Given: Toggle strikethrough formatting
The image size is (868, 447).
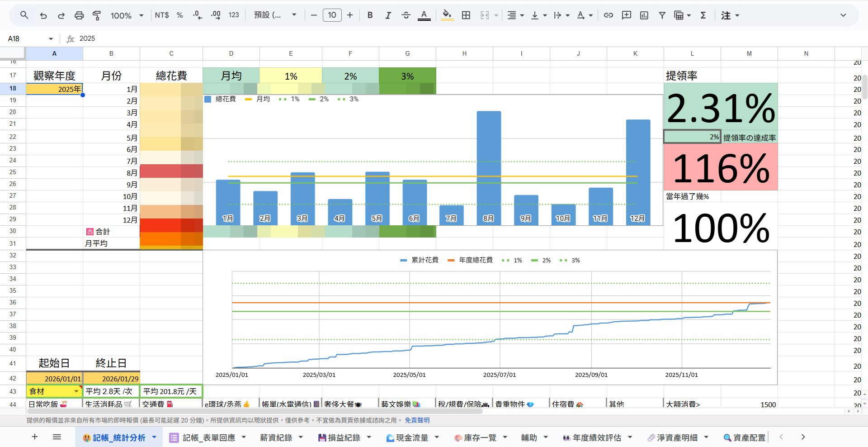Looking at the screenshot, I should tap(406, 15).
